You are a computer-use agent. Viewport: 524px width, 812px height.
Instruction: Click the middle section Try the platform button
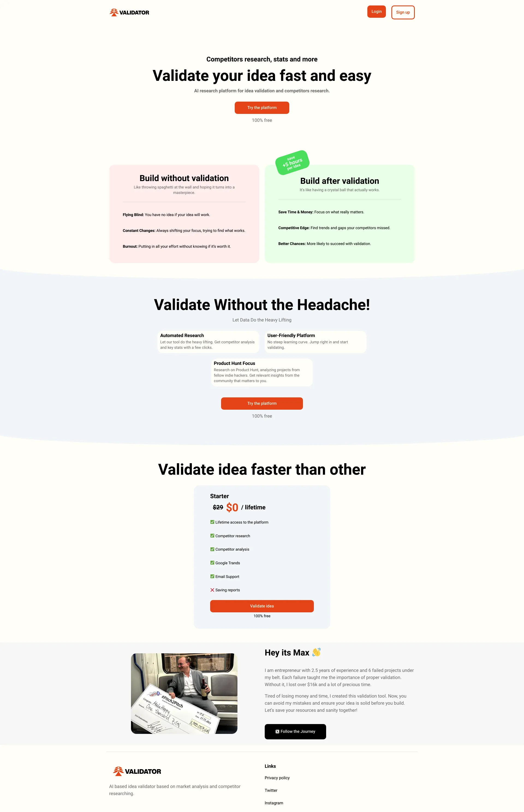tap(261, 404)
